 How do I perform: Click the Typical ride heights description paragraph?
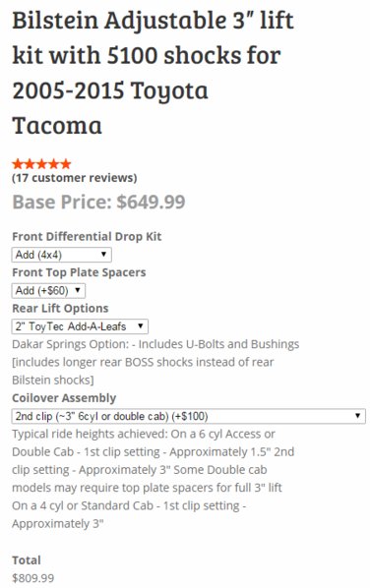(x=153, y=479)
